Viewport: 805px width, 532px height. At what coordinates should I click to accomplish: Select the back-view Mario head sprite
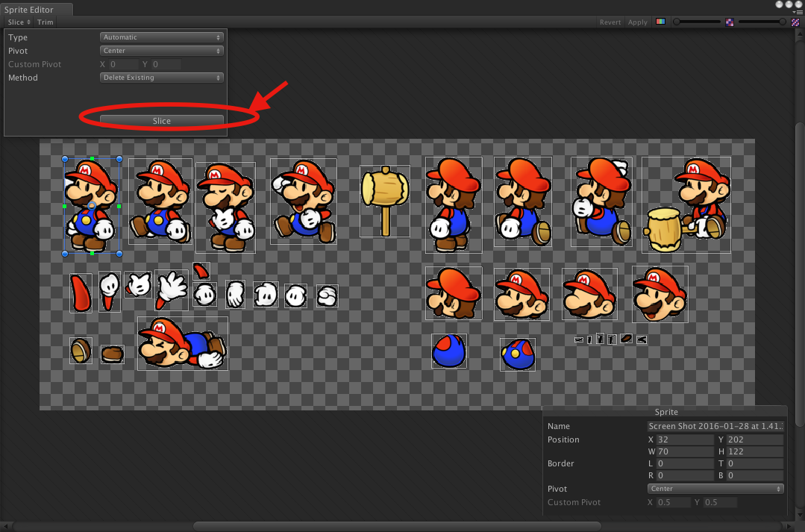(x=454, y=293)
